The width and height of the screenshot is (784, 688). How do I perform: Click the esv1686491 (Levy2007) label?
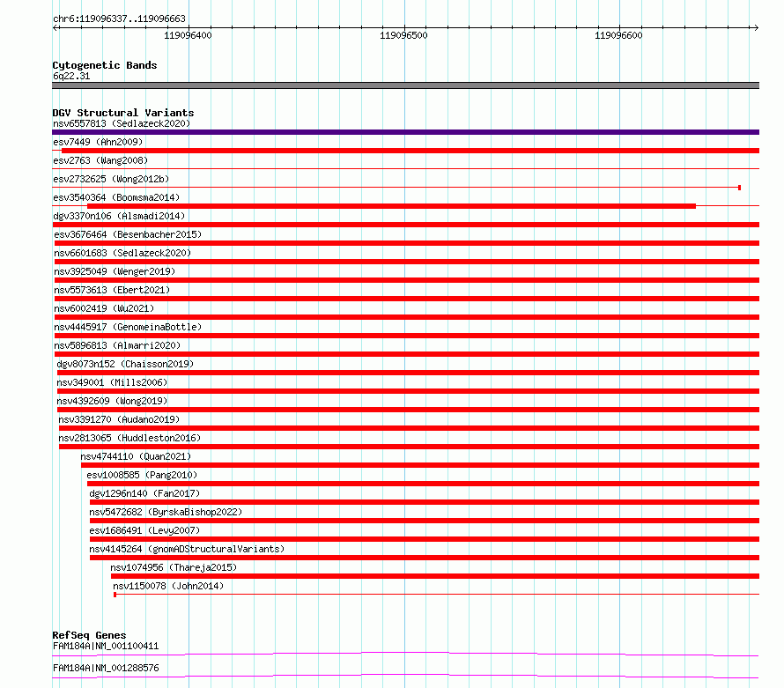(x=144, y=530)
